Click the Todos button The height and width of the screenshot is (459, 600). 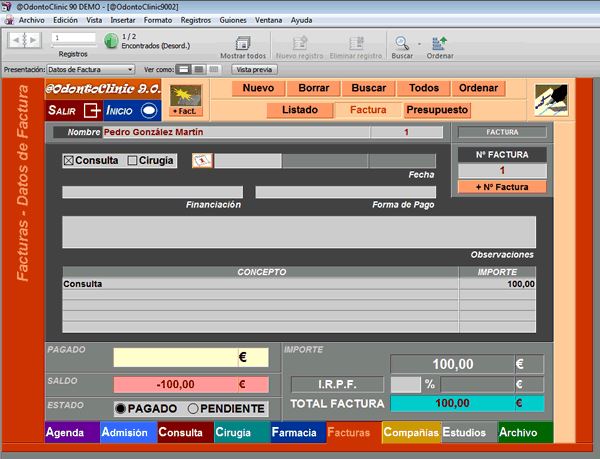point(424,88)
